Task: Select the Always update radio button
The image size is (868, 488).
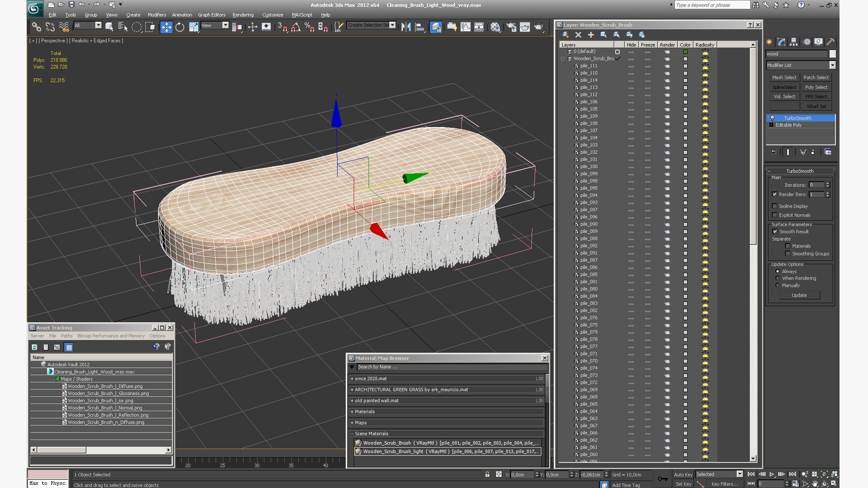Action: [778, 272]
